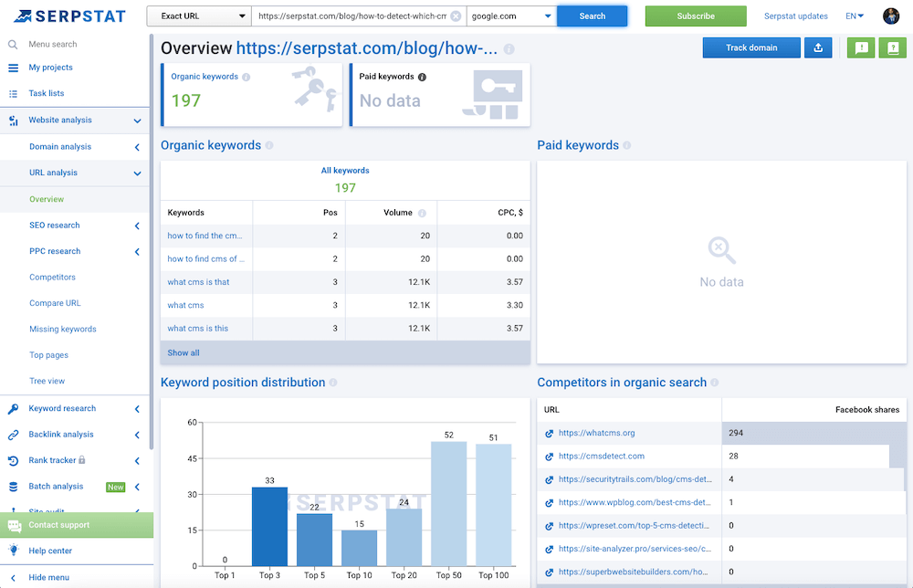
Task: Click the Track domain button
Action: pos(751,47)
